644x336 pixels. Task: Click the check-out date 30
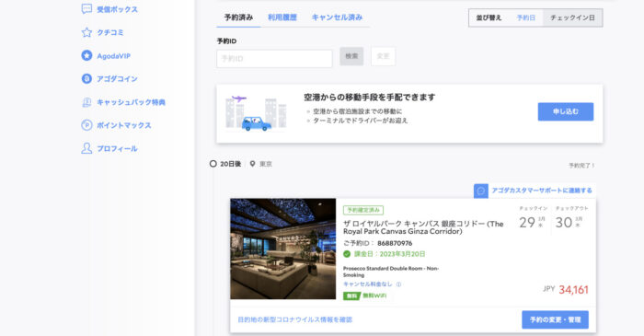point(563,223)
